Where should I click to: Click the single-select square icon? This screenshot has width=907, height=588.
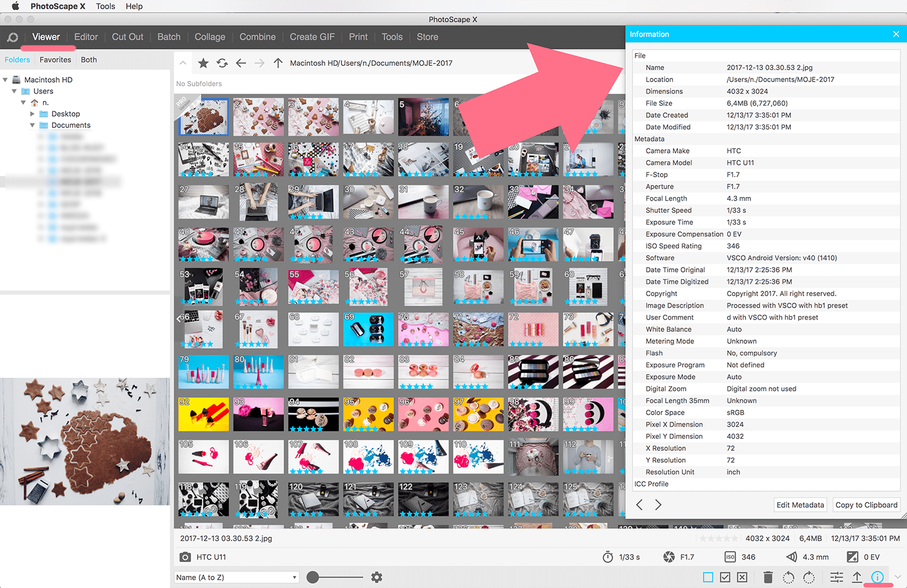pos(708,577)
